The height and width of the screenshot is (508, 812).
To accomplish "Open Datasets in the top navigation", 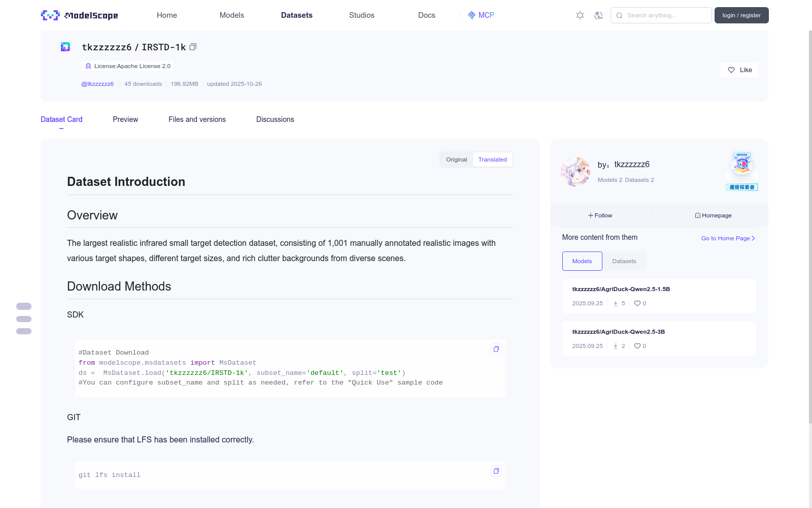I will [x=297, y=15].
